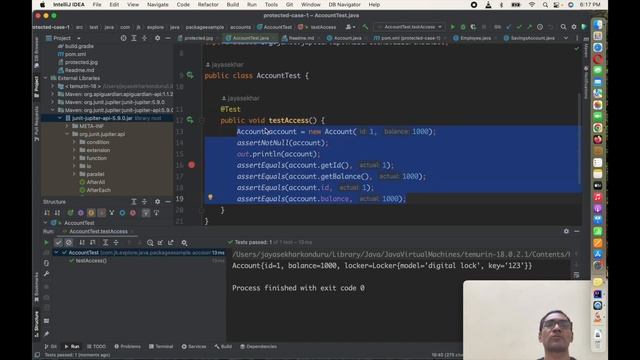This screenshot has width=640, height=360.
Task: Open Dependencies tool window button
Action: [258, 347]
